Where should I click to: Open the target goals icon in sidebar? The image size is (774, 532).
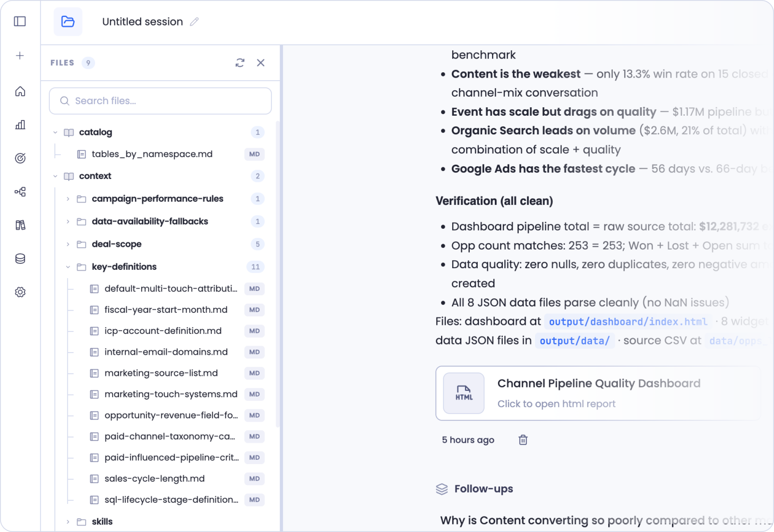coord(20,158)
